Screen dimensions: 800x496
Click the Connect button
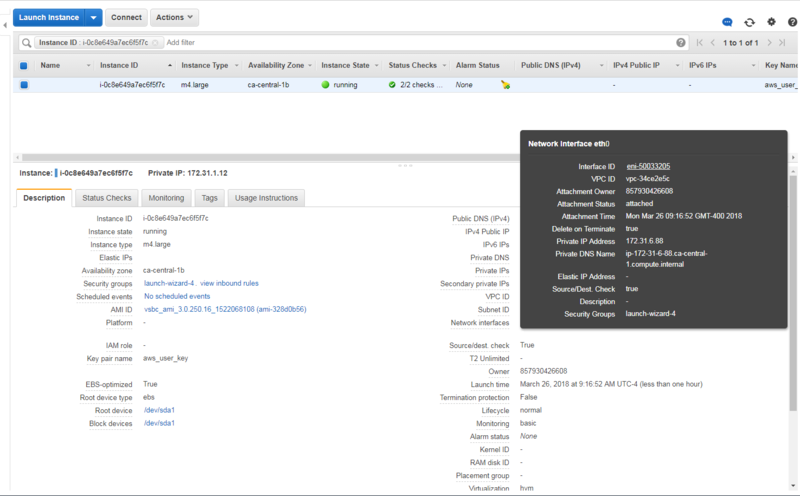(x=126, y=17)
